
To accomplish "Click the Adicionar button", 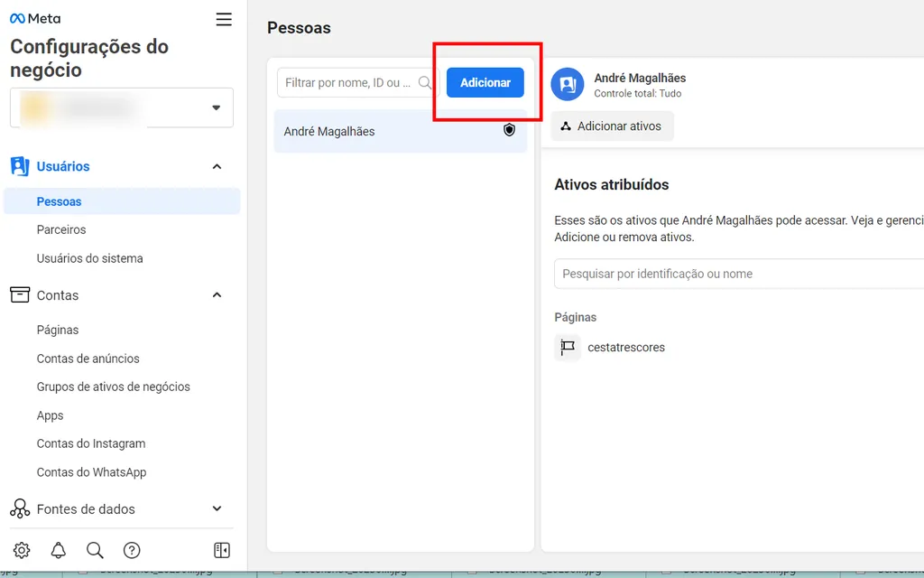I will (485, 82).
